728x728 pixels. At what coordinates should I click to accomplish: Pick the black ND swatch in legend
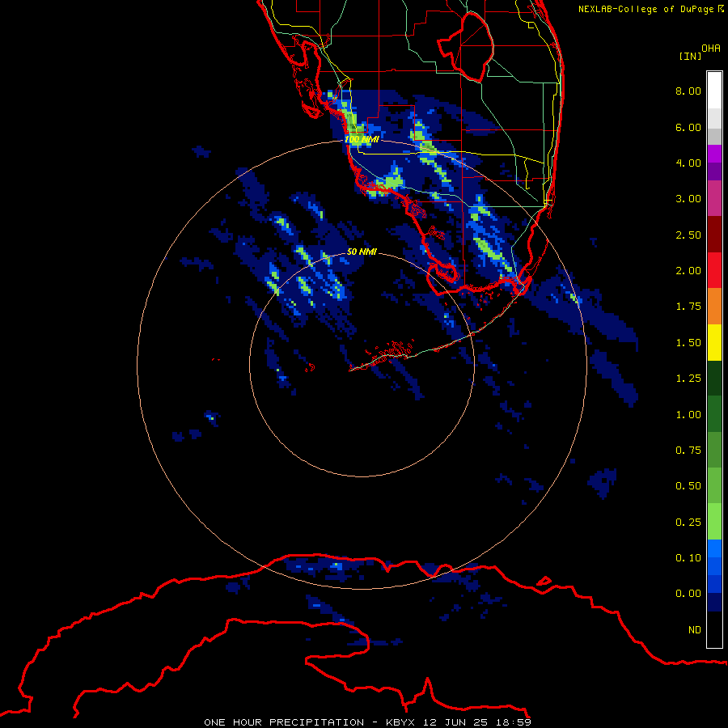tap(714, 629)
